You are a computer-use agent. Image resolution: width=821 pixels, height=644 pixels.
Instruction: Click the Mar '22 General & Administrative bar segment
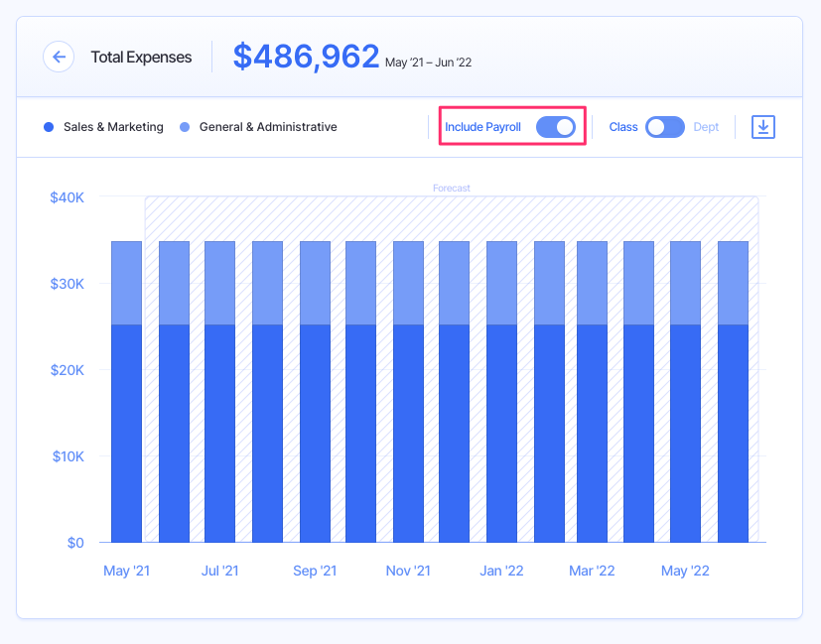coord(592,283)
